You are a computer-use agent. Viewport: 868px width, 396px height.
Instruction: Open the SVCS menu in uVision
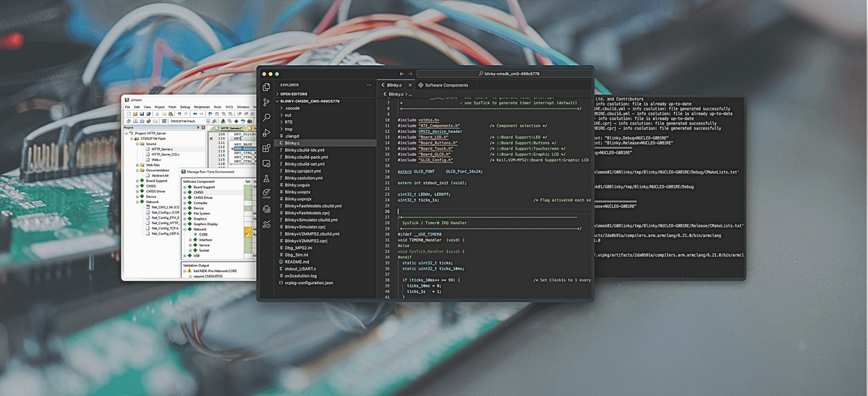[x=229, y=107]
